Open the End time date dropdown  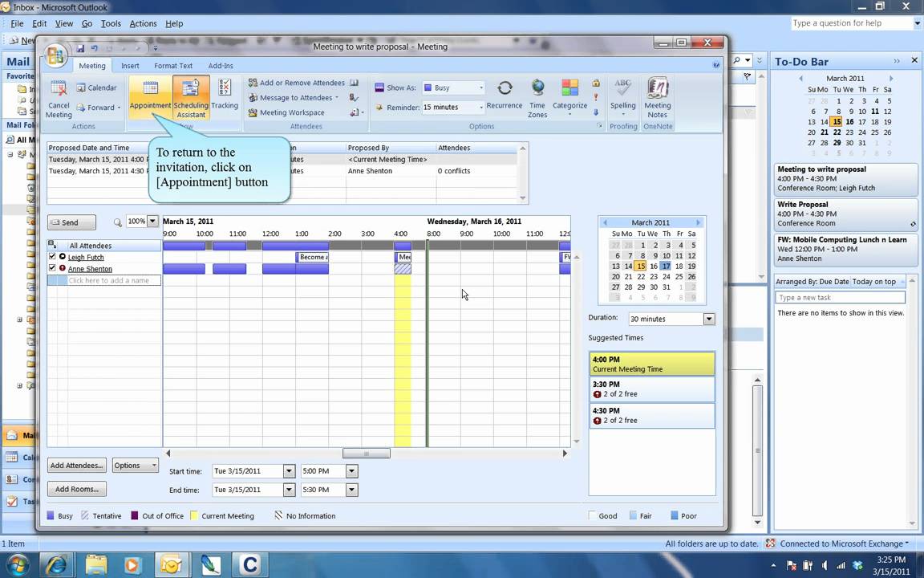(289, 490)
